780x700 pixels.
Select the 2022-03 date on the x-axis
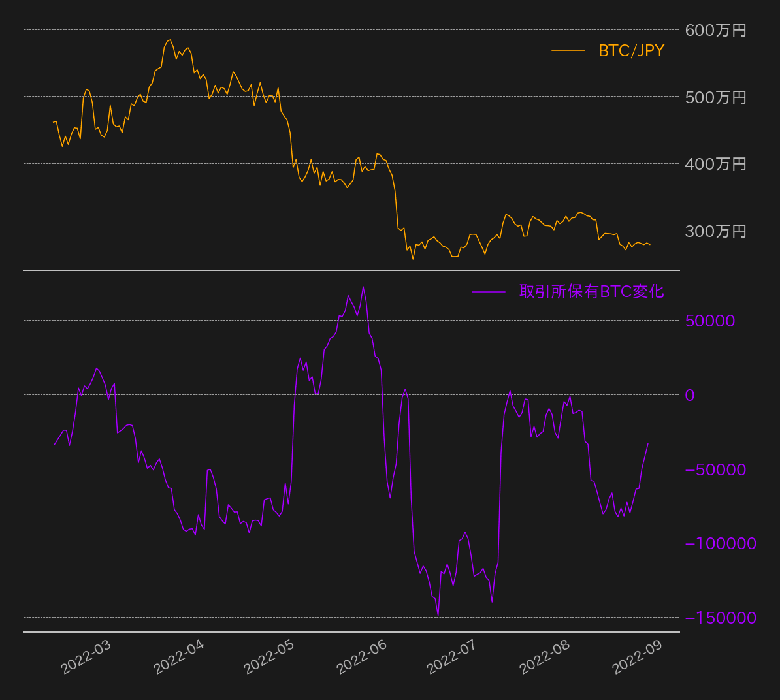pyautogui.click(x=86, y=657)
